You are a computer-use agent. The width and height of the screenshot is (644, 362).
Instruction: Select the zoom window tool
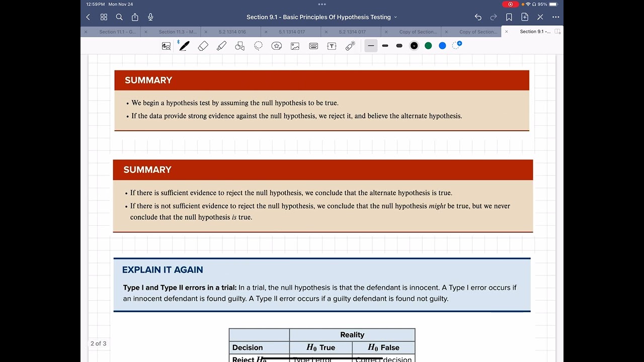click(166, 46)
